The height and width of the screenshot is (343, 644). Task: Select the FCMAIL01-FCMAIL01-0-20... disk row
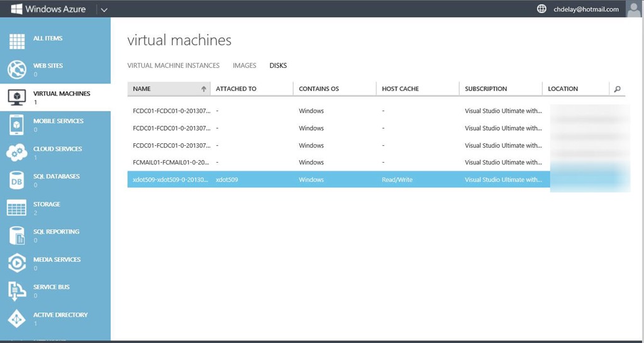pyautogui.click(x=376, y=163)
